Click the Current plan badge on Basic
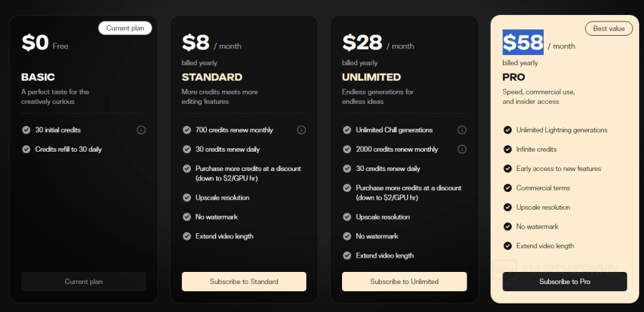Viewport: 644px width, 312px height. point(125,28)
